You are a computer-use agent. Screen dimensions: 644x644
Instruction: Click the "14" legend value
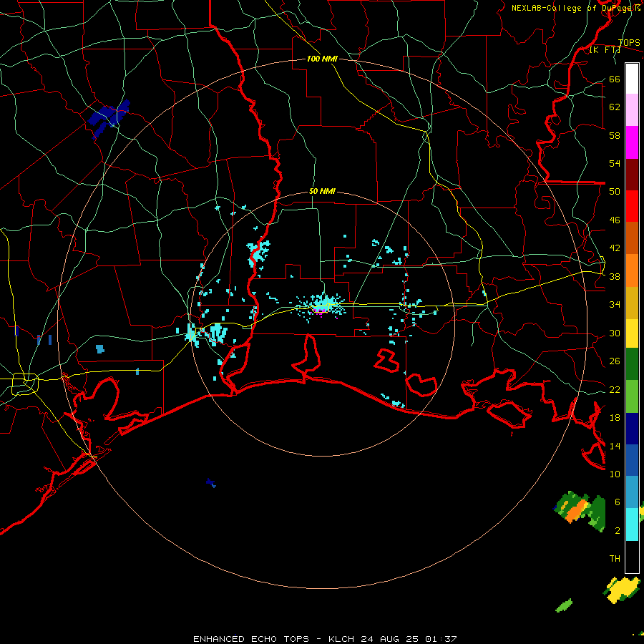(x=615, y=446)
